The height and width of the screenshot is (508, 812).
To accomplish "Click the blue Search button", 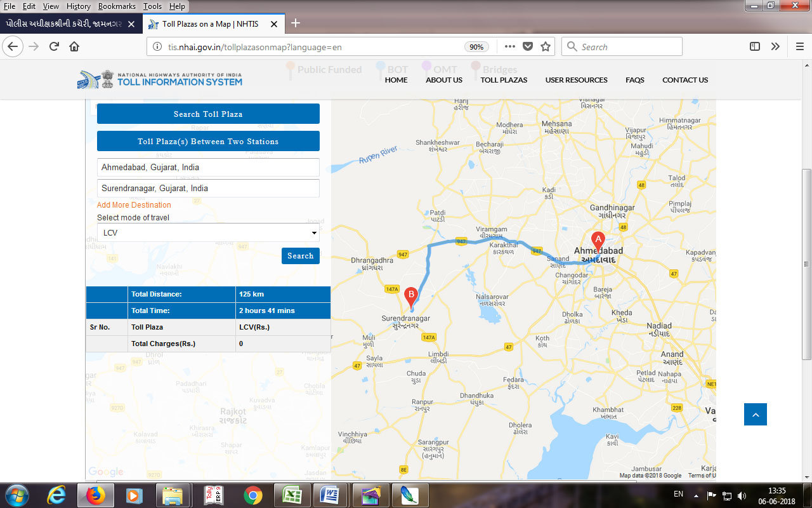I will click(x=300, y=256).
